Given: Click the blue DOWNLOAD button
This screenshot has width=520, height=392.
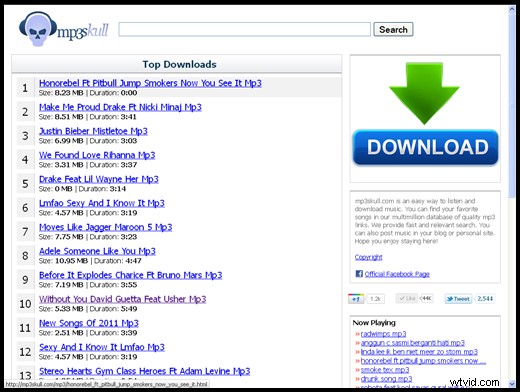Looking at the screenshot, I should (425, 148).
